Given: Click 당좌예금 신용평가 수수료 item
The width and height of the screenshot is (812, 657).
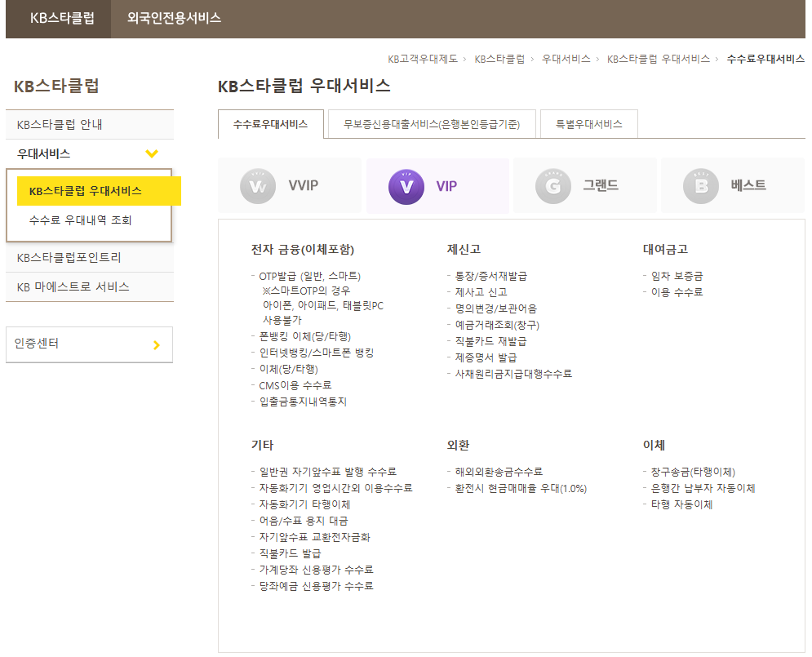Looking at the screenshot, I should [317, 587].
